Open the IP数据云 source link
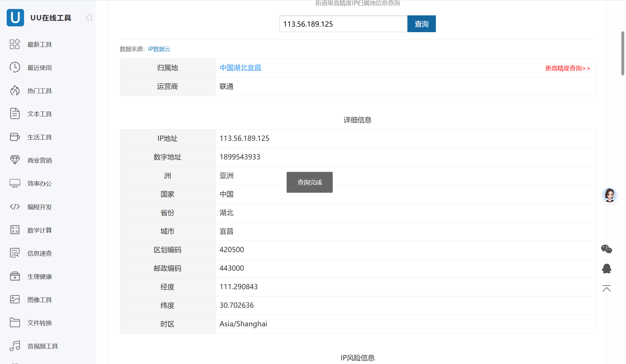 pyautogui.click(x=159, y=49)
